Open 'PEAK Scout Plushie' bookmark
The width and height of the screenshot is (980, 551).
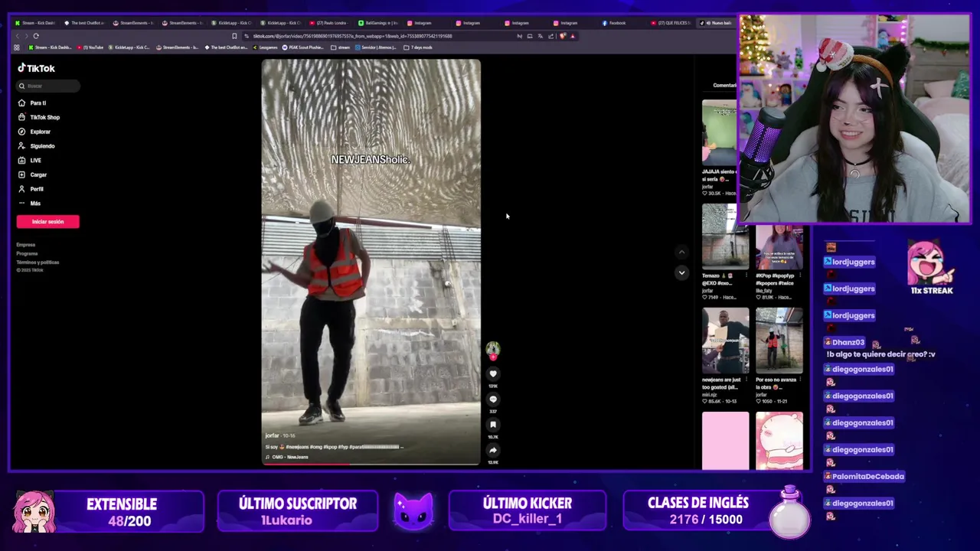pos(303,47)
